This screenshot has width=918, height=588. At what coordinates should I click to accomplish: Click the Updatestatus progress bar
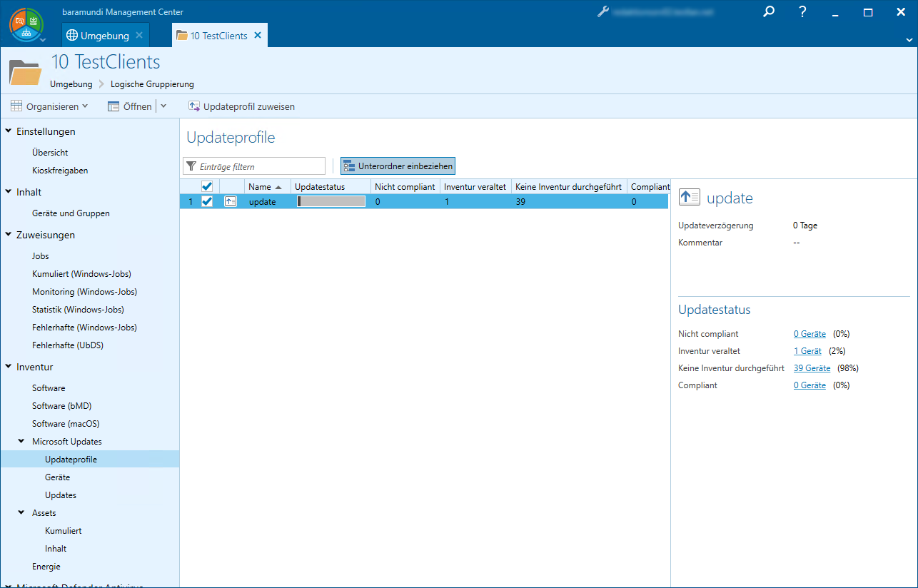[x=331, y=202]
